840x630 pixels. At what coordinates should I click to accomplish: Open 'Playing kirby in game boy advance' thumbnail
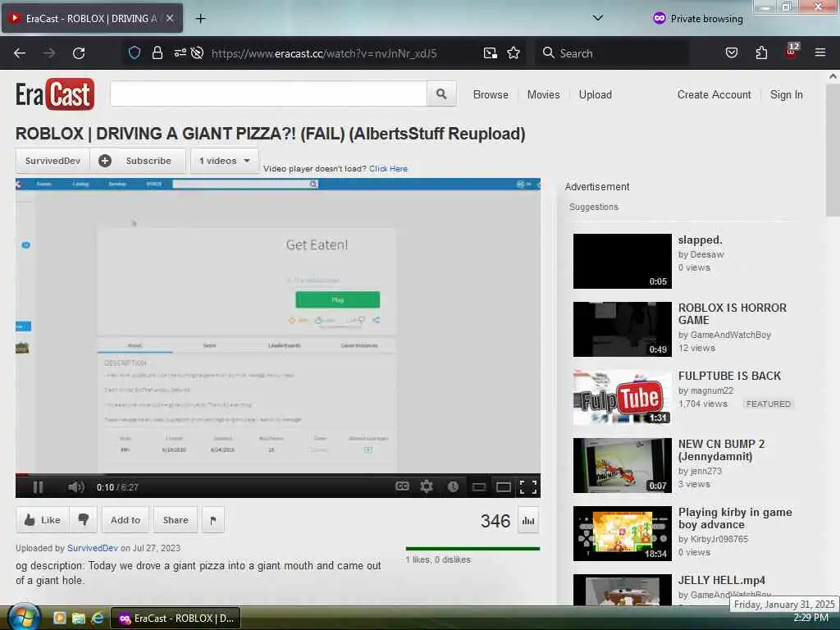click(x=622, y=533)
